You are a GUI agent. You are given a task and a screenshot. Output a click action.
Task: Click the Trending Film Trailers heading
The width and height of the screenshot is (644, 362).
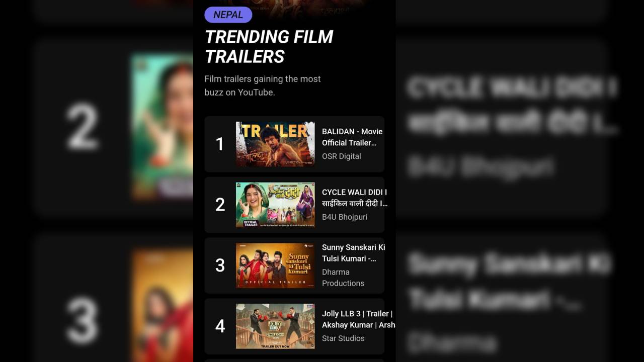[269, 46]
